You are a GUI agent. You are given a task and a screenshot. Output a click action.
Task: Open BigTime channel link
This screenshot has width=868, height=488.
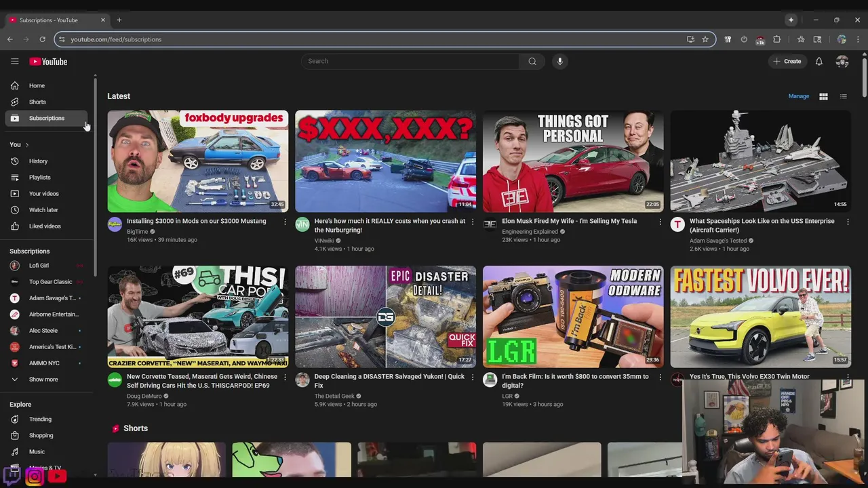click(x=137, y=232)
